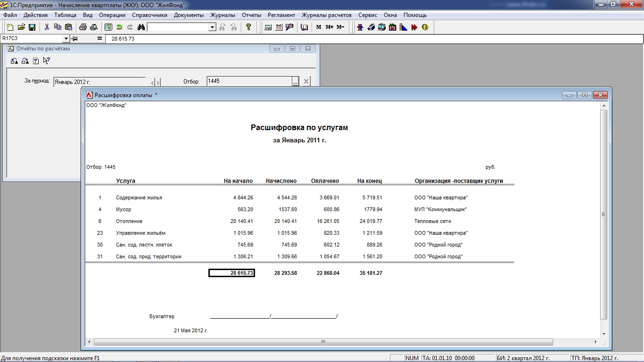Click the Paste clipboard icon
Image resolution: width=644 pixels, height=362 pixels.
pos(68,27)
